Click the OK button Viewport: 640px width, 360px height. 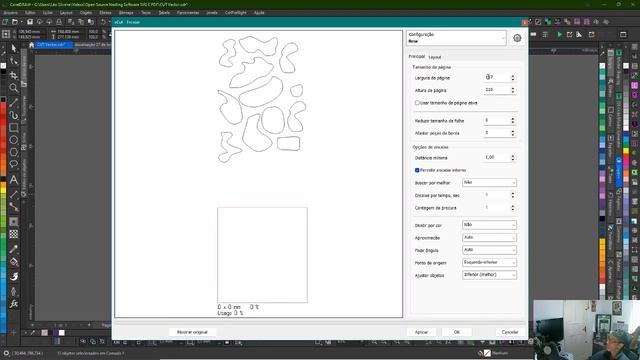tap(457, 332)
